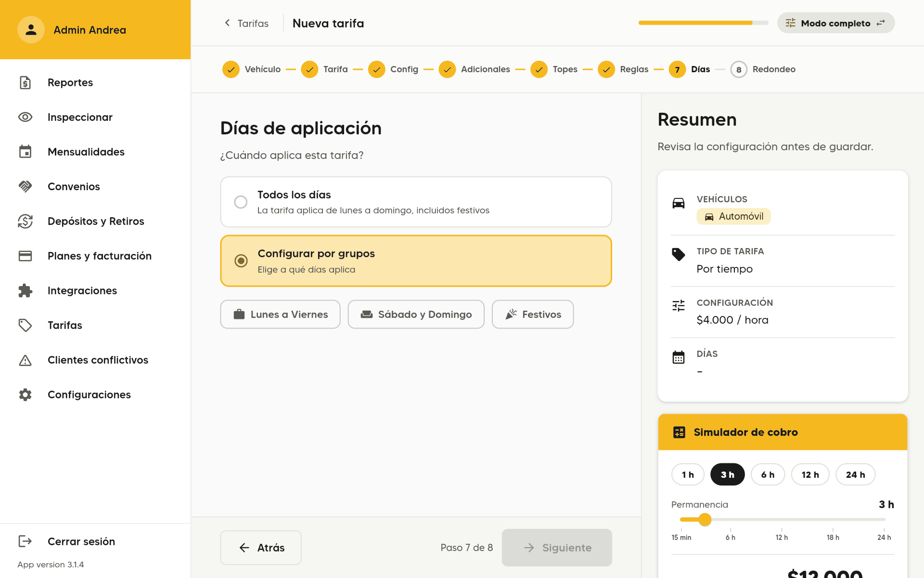Click the Convenios handshake icon
The image size is (924, 578).
tap(25, 186)
